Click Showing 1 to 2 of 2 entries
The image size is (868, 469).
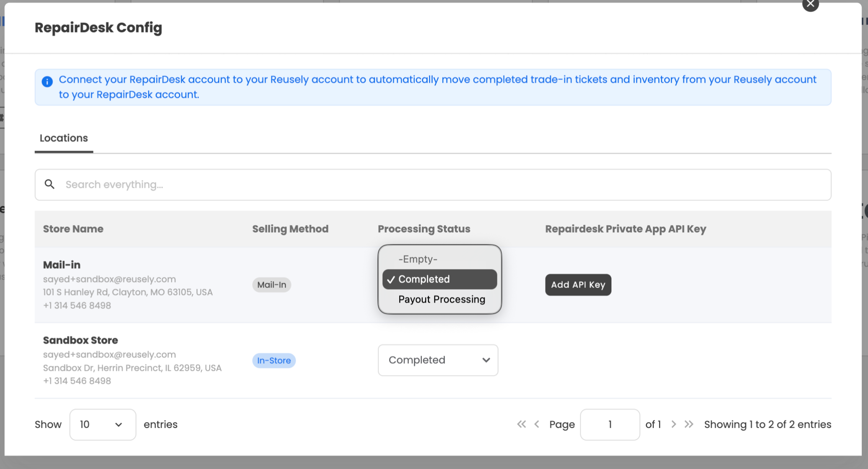click(x=768, y=425)
